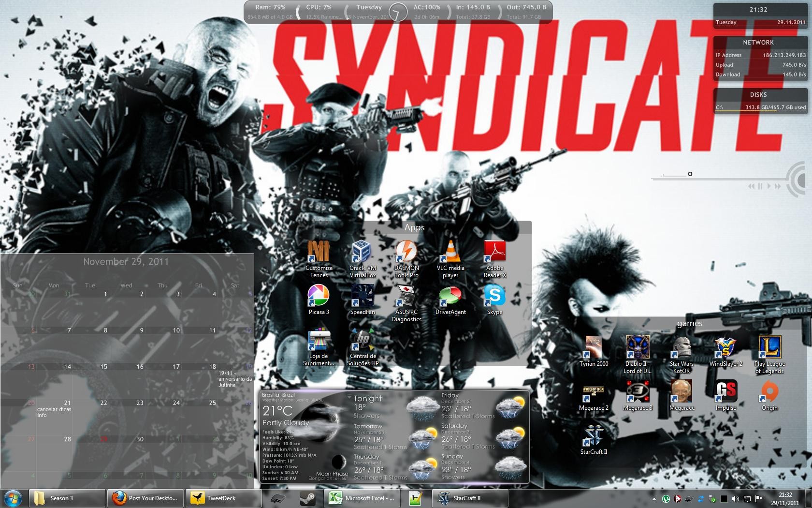Launch Megarace 3 game

click(x=638, y=395)
